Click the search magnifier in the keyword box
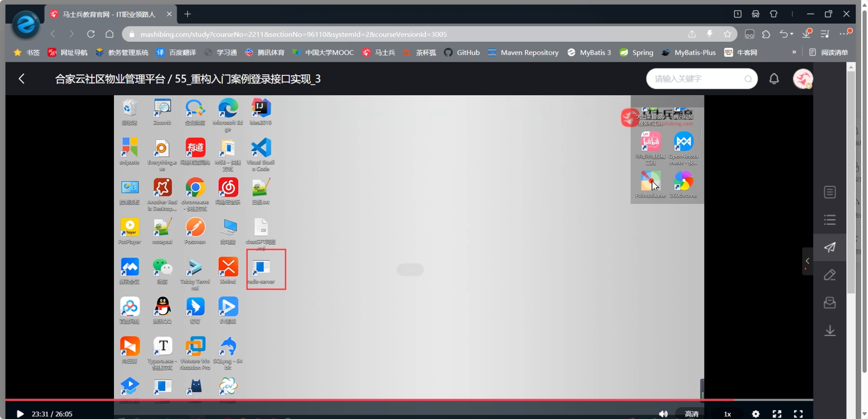This screenshot has width=868, height=419. (748, 79)
